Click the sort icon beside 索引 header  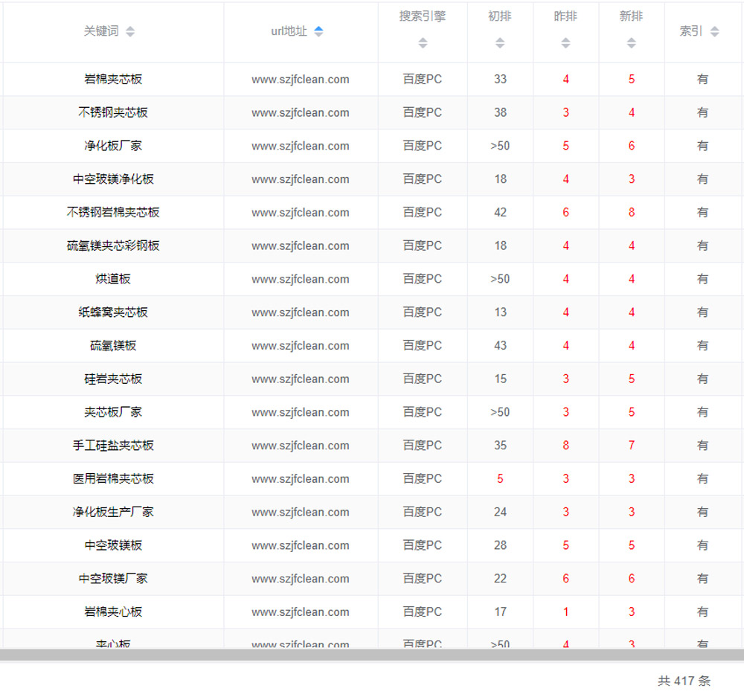pos(714,31)
